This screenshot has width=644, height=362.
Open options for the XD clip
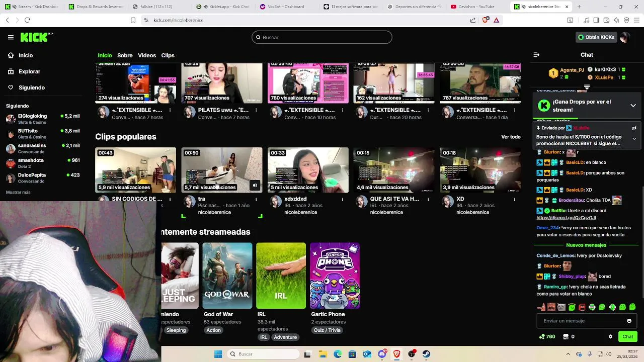[x=515, y=200]
